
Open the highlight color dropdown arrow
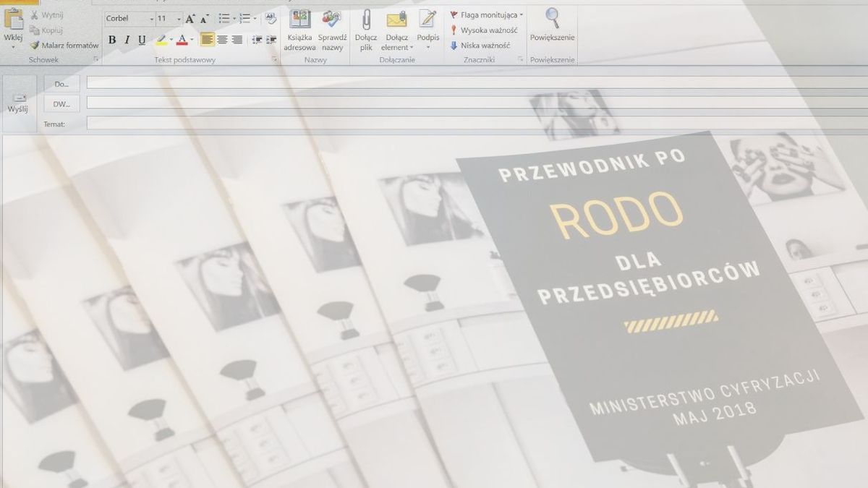coord(171,40)
